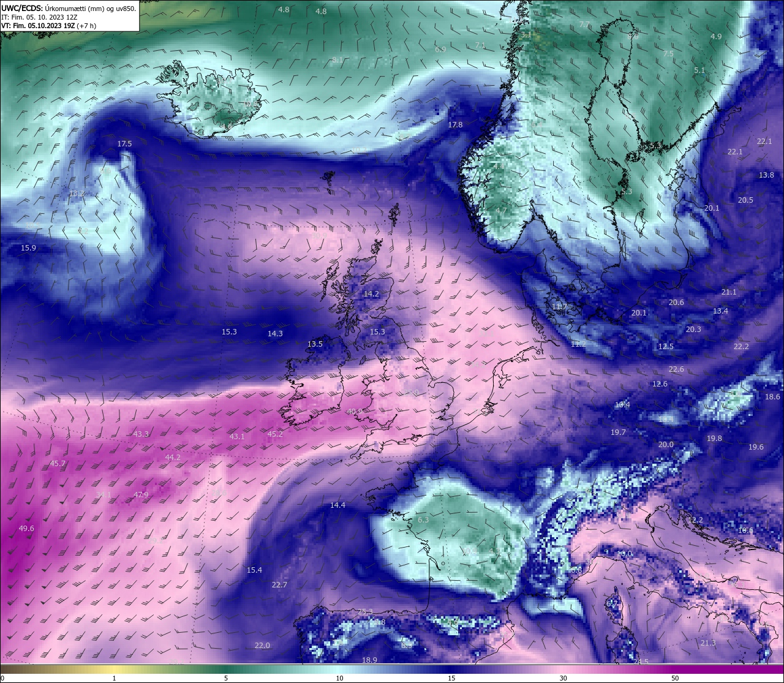Click the color scale label 50
Screen dimensions: 784x683
tap(675, 678)
